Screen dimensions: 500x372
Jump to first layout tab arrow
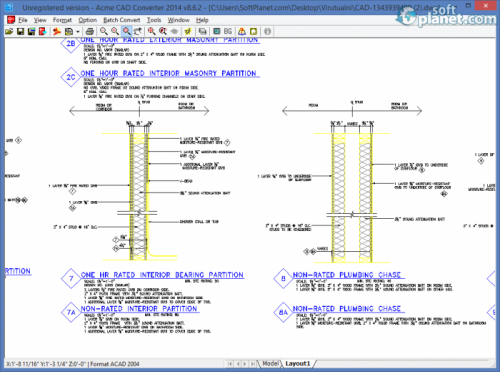coord(230,364)
